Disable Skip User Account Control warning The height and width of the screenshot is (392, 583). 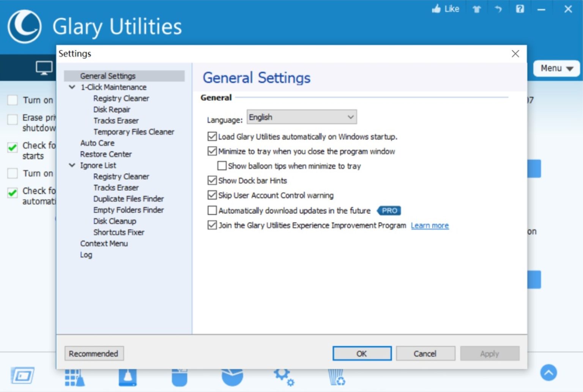point(212,195)
